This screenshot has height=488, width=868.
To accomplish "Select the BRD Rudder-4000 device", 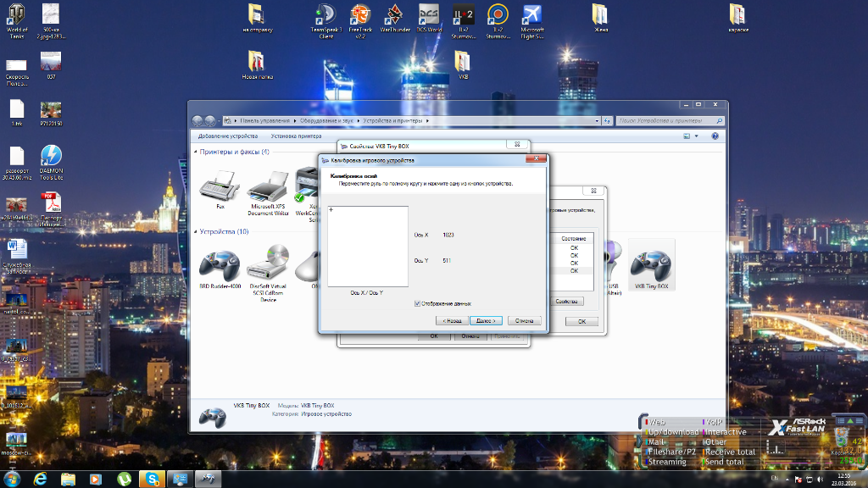I will [220, 270].
